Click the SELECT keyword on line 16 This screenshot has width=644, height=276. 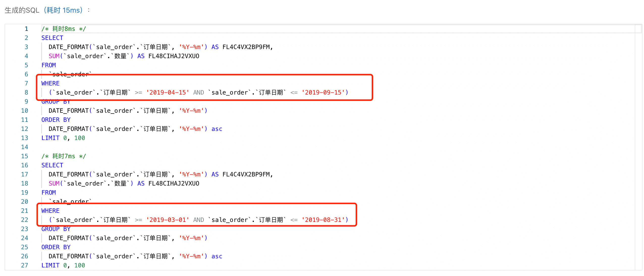tap(52, 165)
